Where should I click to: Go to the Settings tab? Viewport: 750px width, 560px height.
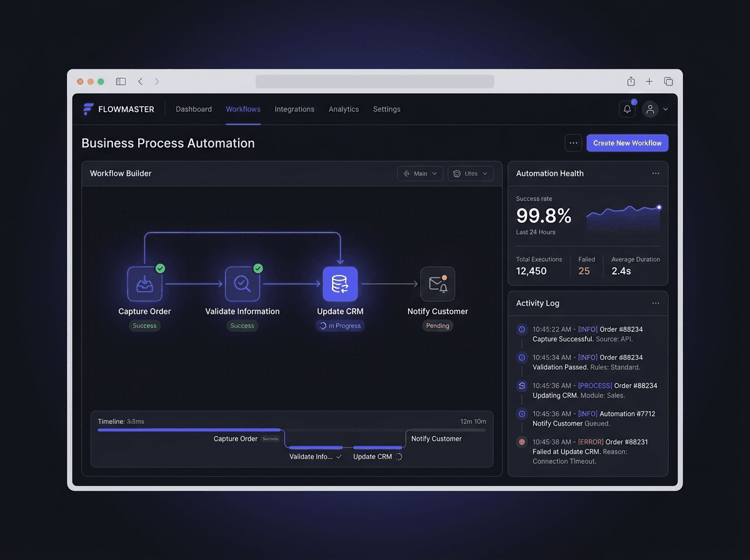(387, 109)
